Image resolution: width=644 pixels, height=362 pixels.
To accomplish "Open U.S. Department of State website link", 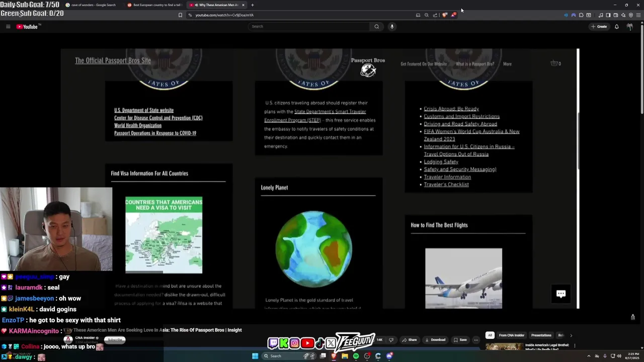I will tap(144, 110).
